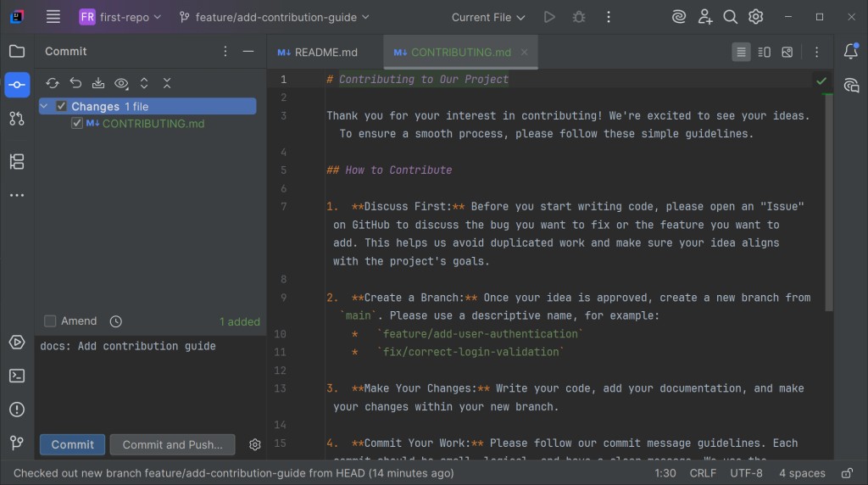
Task: Open Code With Me add-user icon
Action: [704, 17]
